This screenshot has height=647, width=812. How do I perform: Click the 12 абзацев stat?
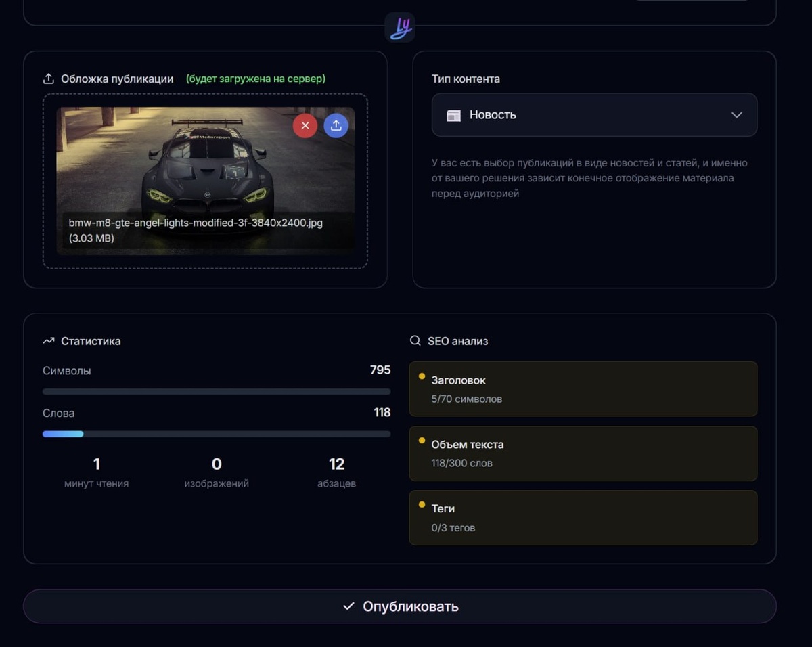pyautogui.click(x=336, y=472)
